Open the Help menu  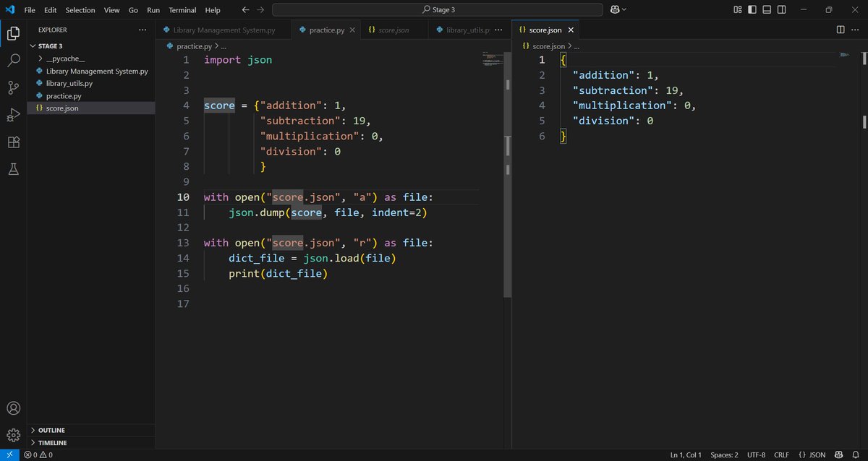tap(213, 10)
